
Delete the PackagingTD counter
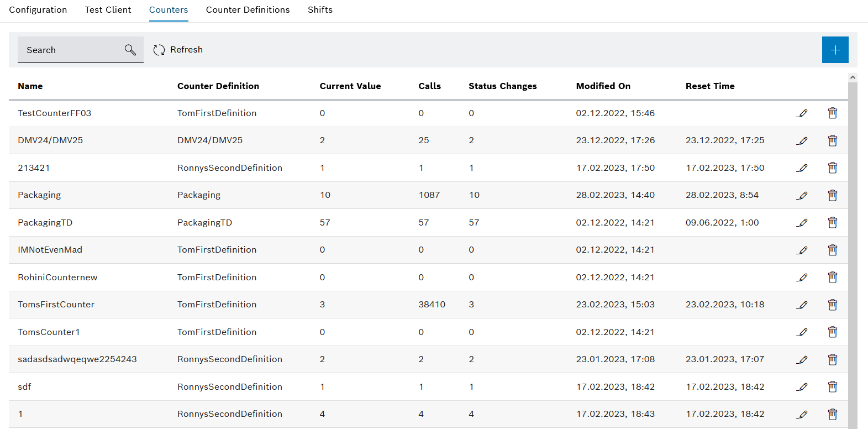coord(832,223)
